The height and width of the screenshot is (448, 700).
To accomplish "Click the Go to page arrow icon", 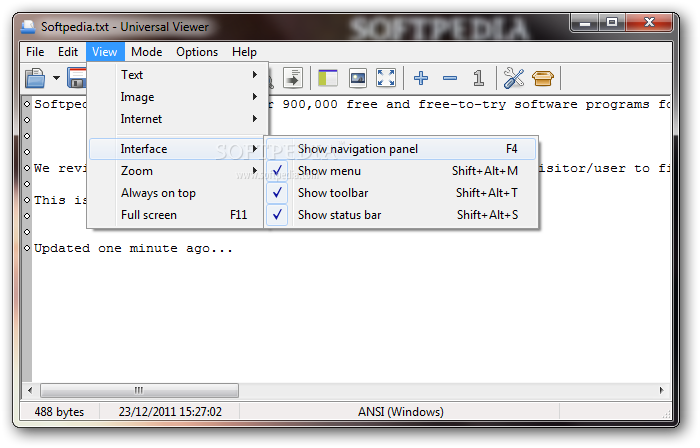I will (x=293, y=78).
